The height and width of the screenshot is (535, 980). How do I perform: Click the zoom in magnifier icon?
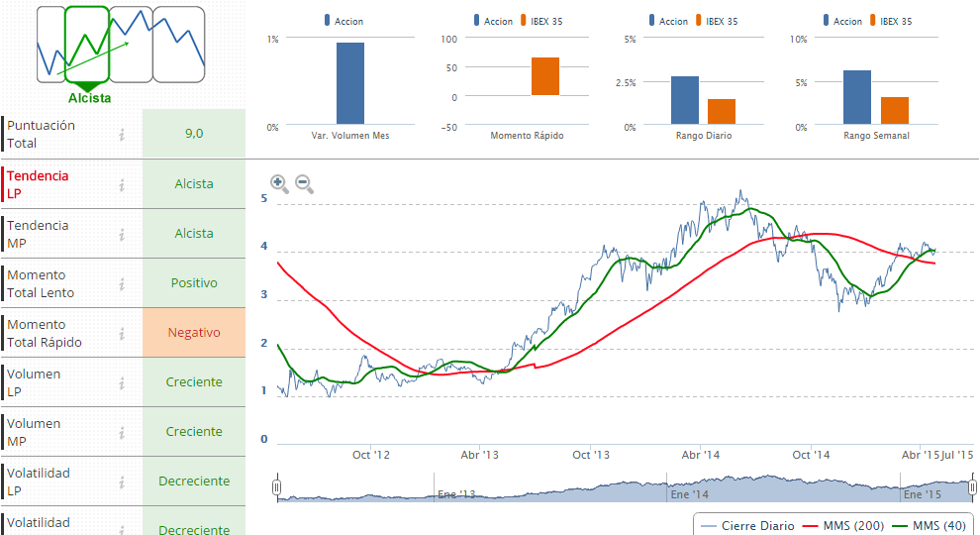click(x=279, y=184)
